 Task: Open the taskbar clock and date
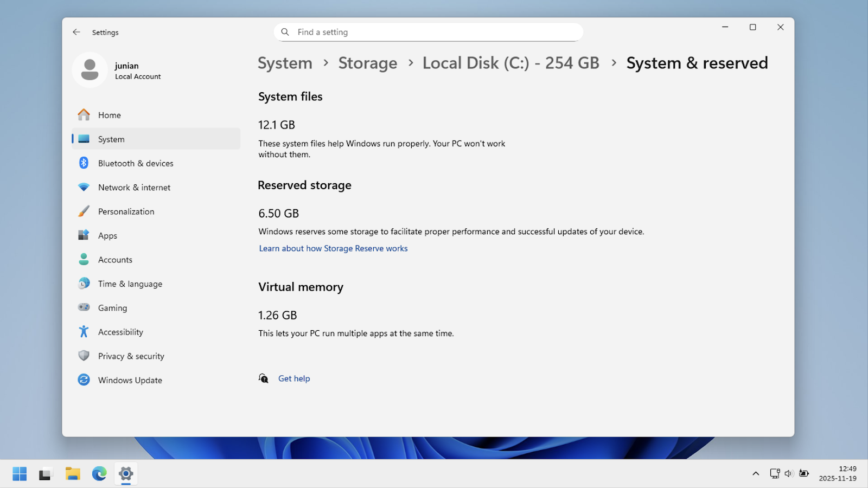(838, 473)
